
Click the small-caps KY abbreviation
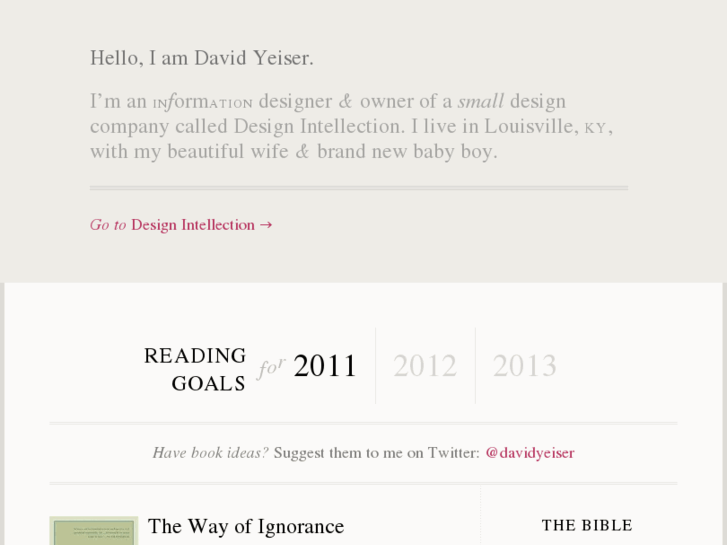[x=595, y=128]
